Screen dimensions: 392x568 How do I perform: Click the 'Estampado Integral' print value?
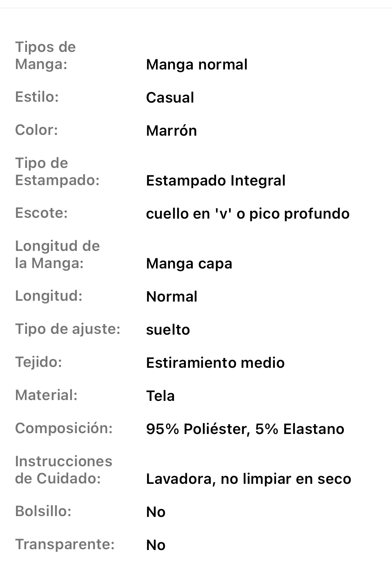[x=216, y=181]
